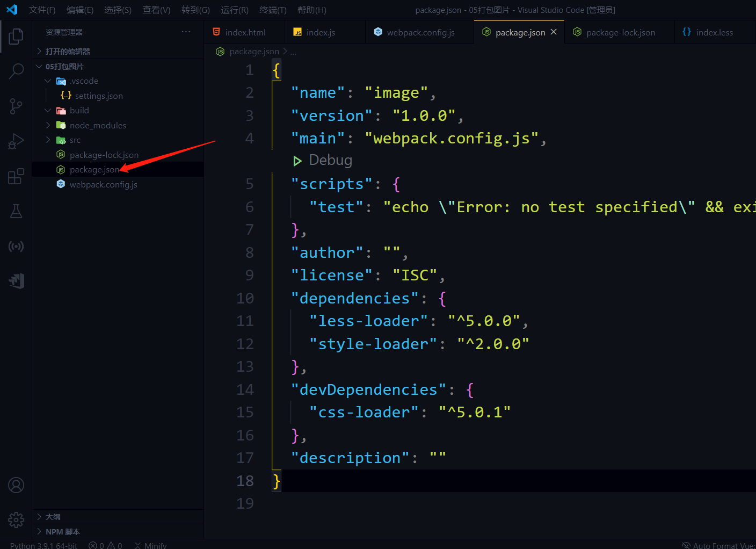Click Auto Format Vue status item
756x549 pixels.
(718, 545)
